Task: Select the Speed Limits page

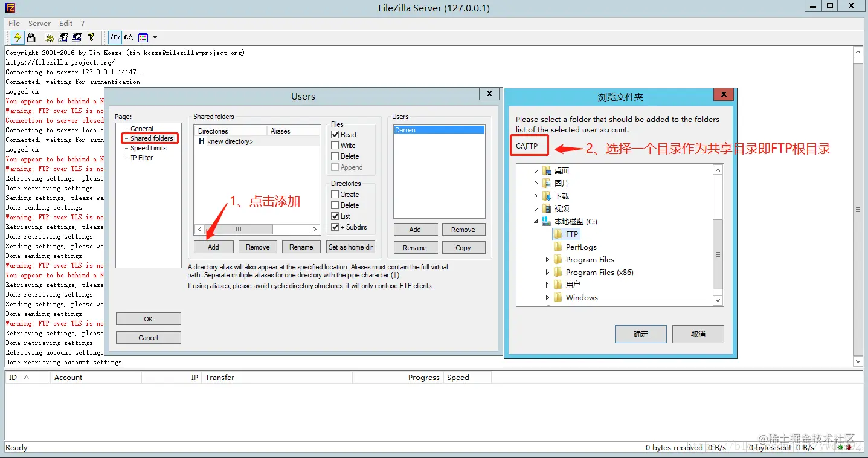Action: click(x=149, y=148)
